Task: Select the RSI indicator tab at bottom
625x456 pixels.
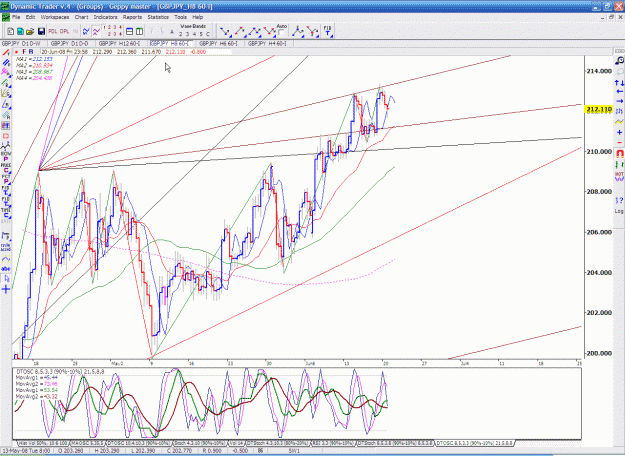Action: [333, 443]
